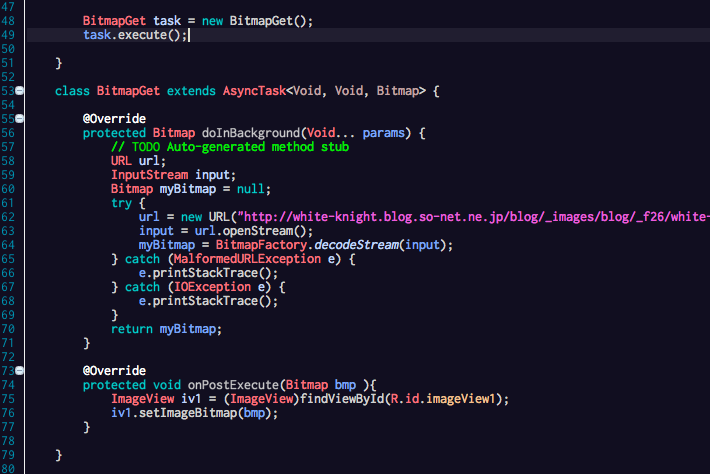Click line number 48 in the gutter
Screen dimensions: 710x474
point(8,21)
